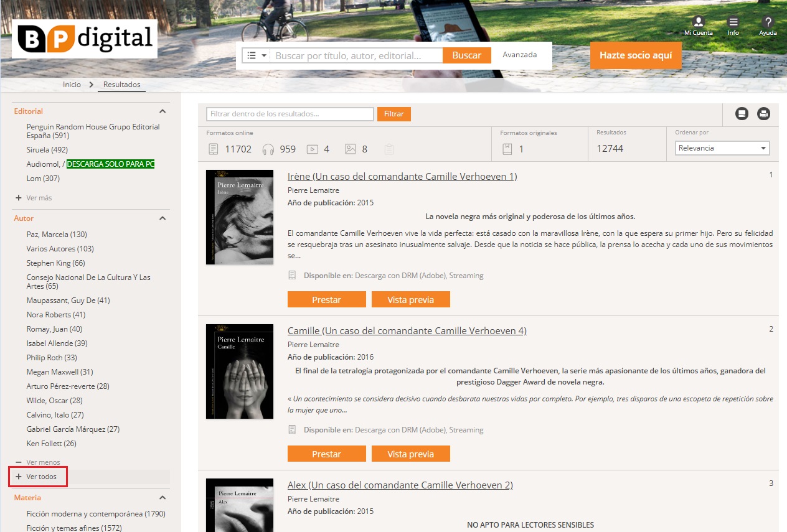Filter by author Calvino, Italo (27)
Viewport: 787px width, 532px height.
click(55, 415)
